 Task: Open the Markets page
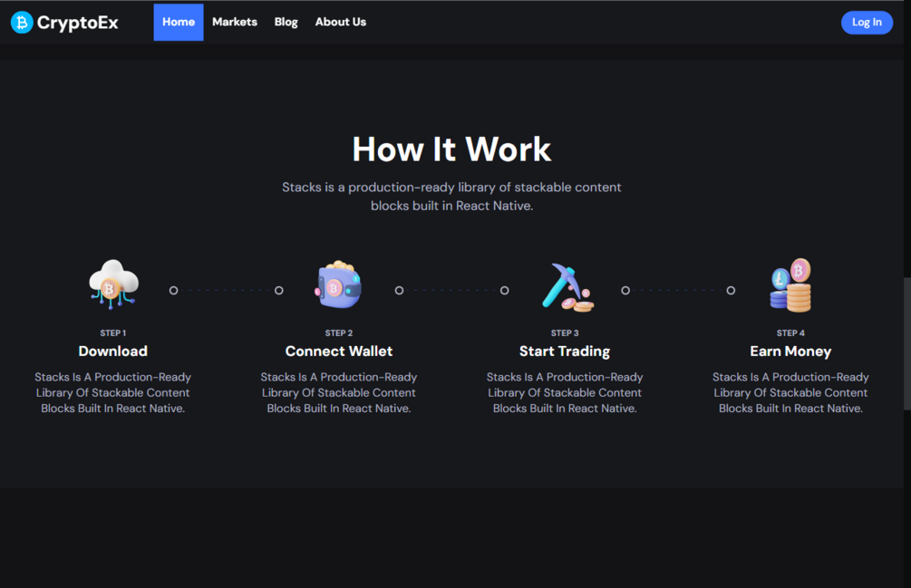(234, 22)
